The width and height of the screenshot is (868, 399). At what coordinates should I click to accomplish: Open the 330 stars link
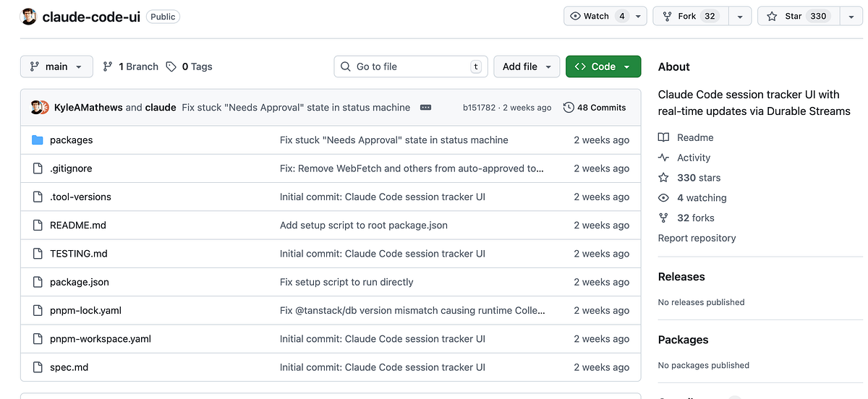pos(699,178)
